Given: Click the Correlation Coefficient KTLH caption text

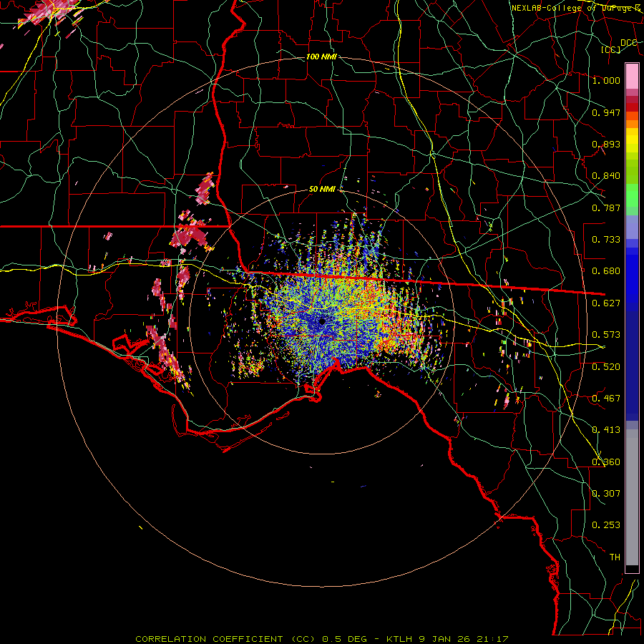Looking at the screenshot, I should (x=321, y=639).
